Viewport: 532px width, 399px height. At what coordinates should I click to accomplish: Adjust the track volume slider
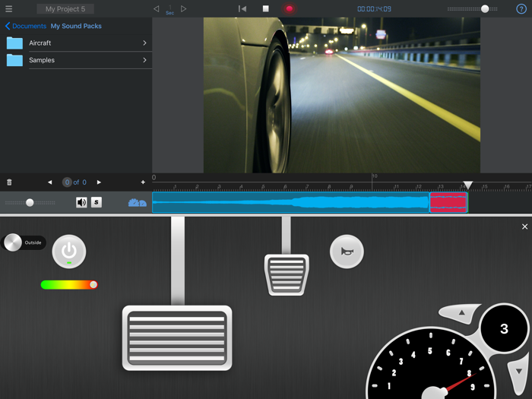click(x=30, y=203)
